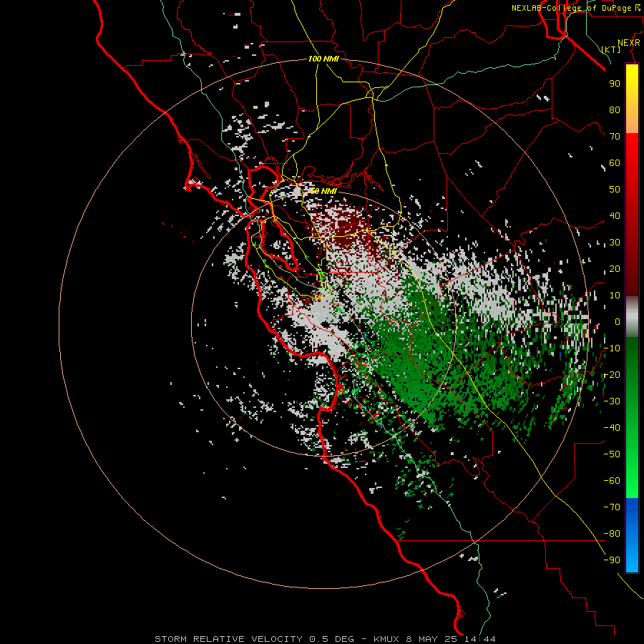Click the KT units label above the color scale
The image size is (644, 644).
611,49
